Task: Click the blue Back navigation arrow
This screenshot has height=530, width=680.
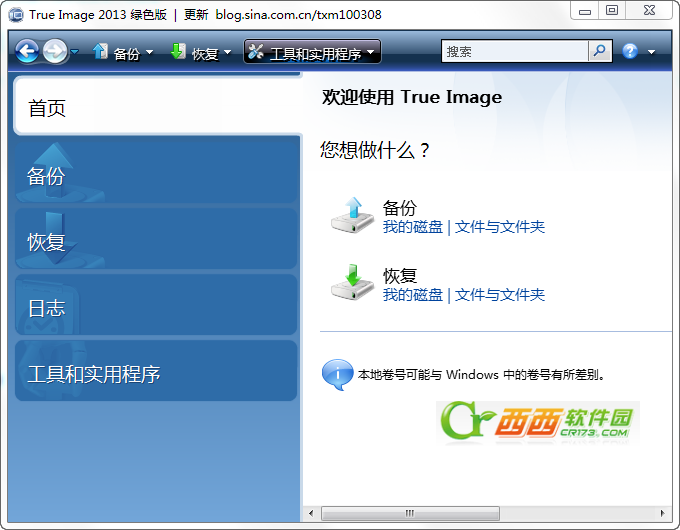Action: coord(27,52)
